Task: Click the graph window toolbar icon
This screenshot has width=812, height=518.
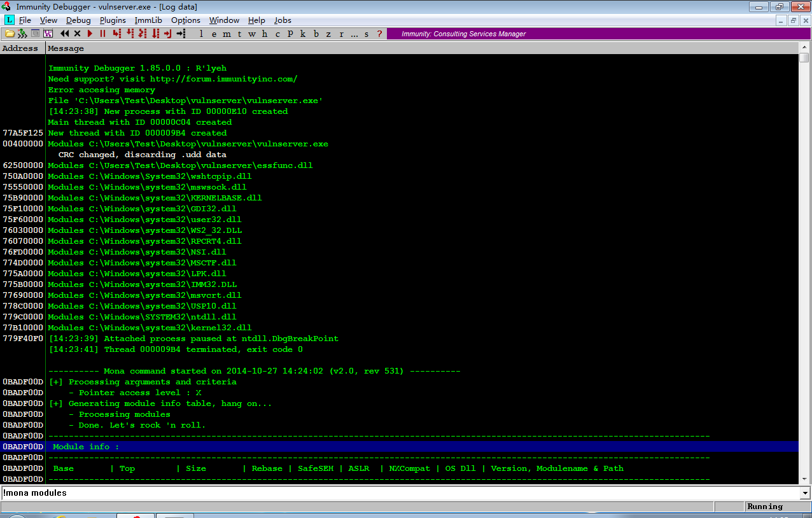Action: [48, 34]
